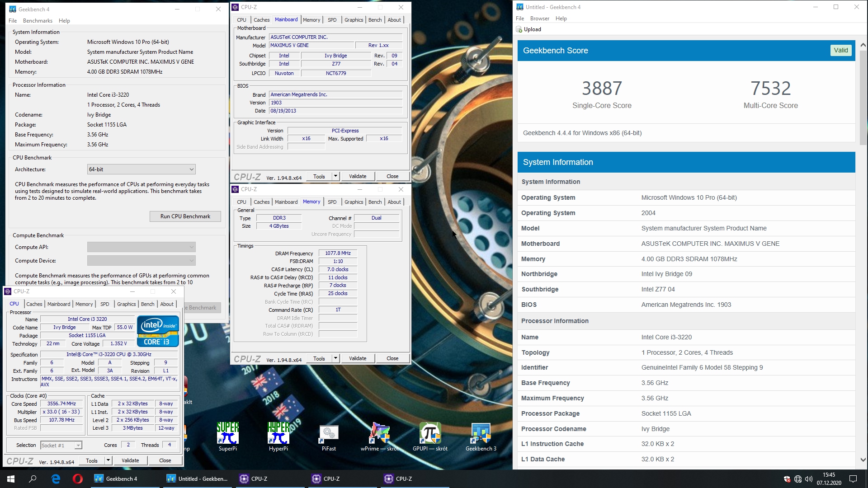This screenshot has height=488, width=868.
Task: Click the 7532 multi-core score
Action: 770,88
